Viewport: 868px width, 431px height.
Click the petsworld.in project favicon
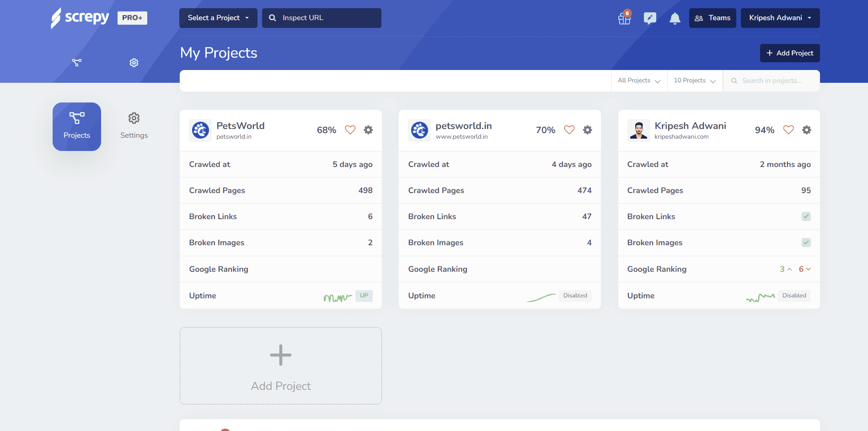coord(419,130)
